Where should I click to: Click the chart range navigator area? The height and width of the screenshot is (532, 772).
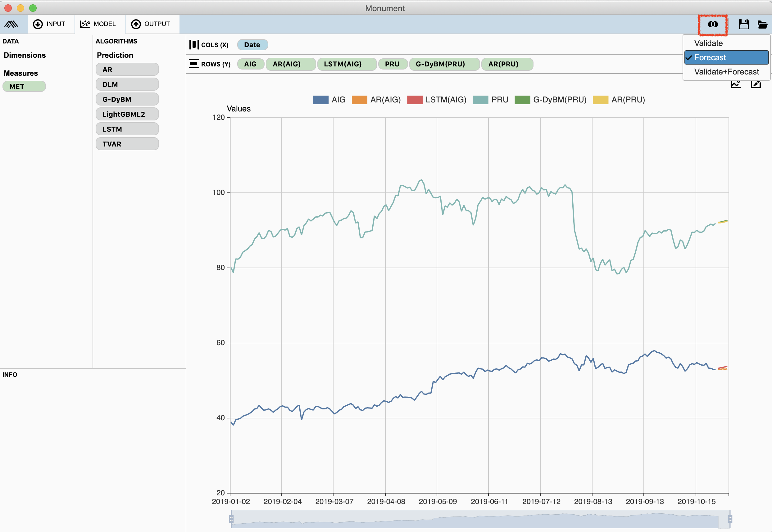[480, 519]
